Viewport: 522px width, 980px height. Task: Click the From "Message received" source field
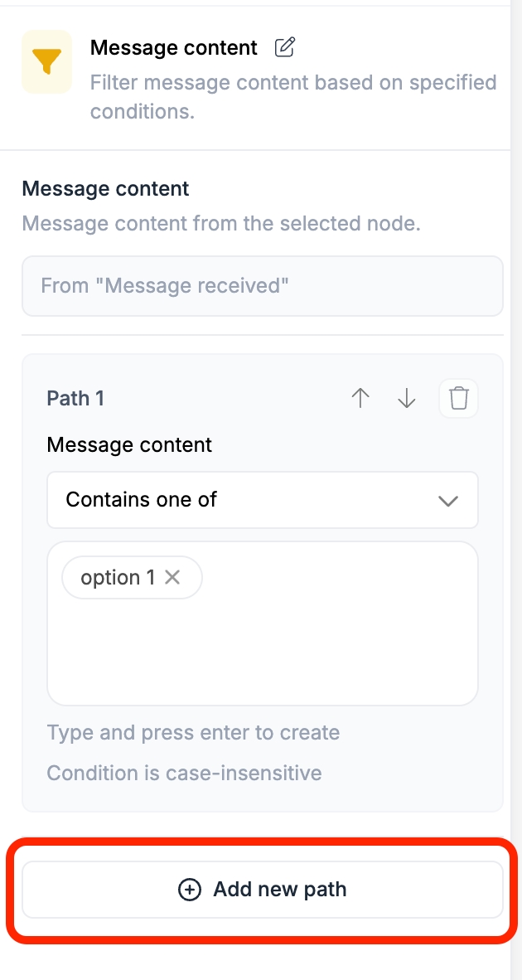(262, 286)
